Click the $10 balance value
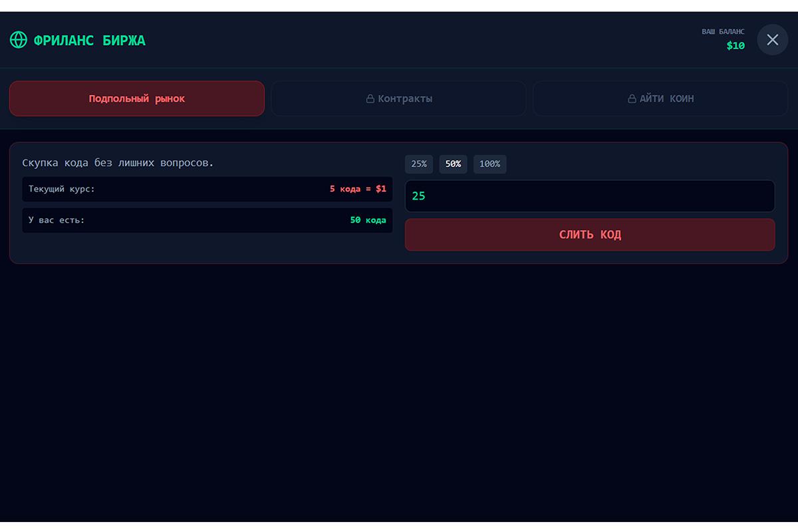The height and width of the screenshot is (532, 798). [x=735, y=46]
